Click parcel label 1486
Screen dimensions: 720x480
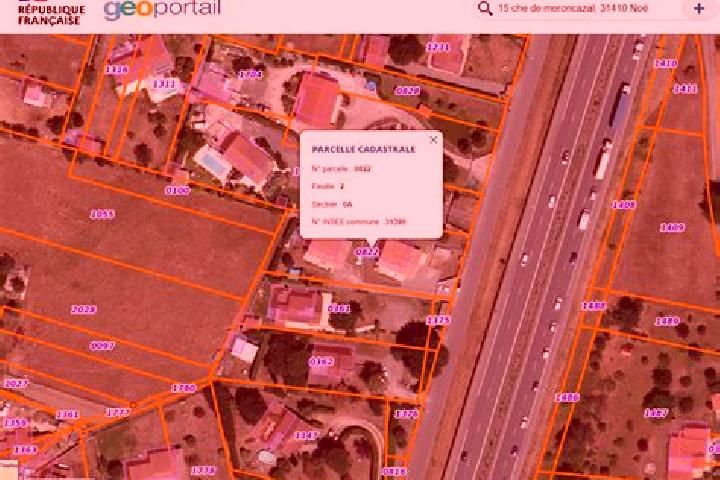click(567, 397)
